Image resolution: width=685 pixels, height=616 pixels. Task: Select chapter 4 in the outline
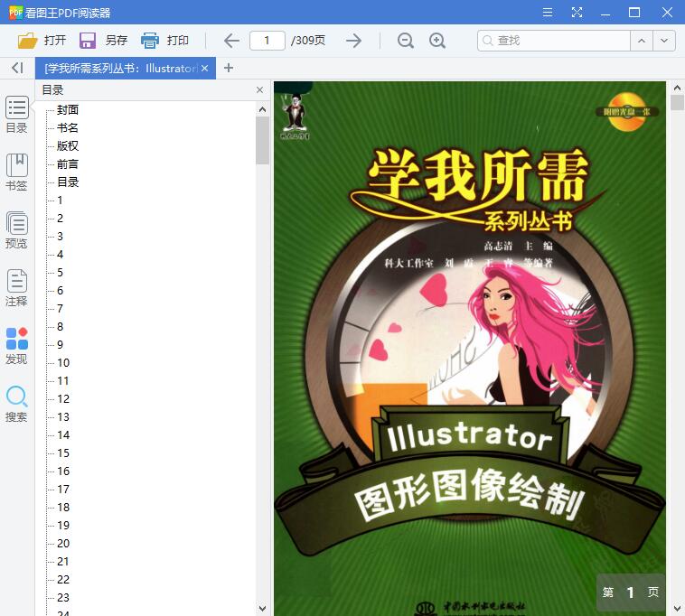pyautogui.click(x=60, y=255)
